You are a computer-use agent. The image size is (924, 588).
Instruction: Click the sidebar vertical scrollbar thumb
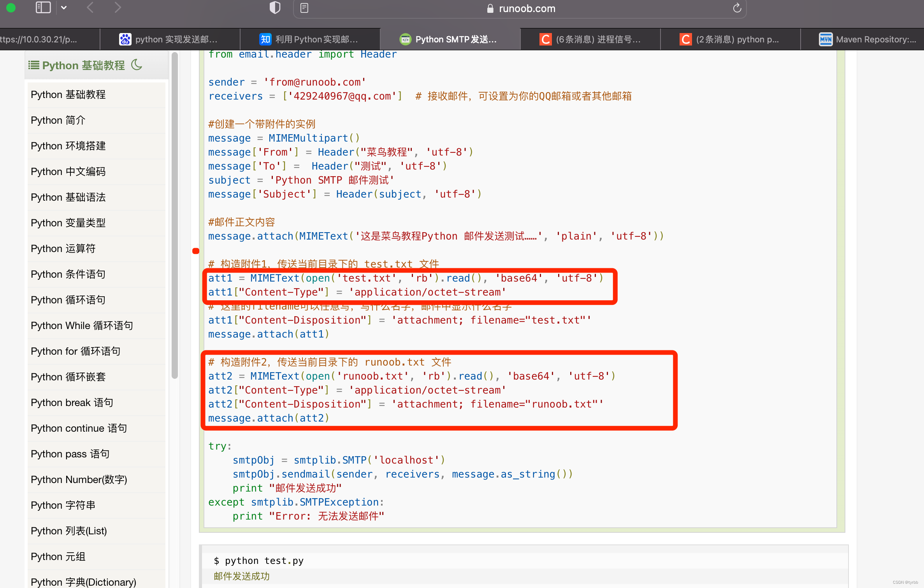(x=175, y=215)
